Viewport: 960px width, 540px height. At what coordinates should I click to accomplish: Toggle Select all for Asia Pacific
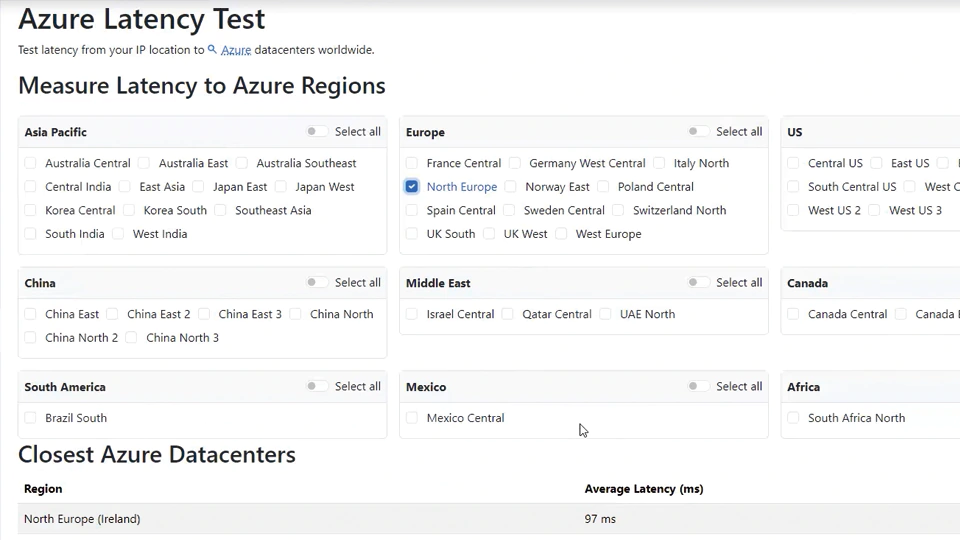(x=317, y=132)
